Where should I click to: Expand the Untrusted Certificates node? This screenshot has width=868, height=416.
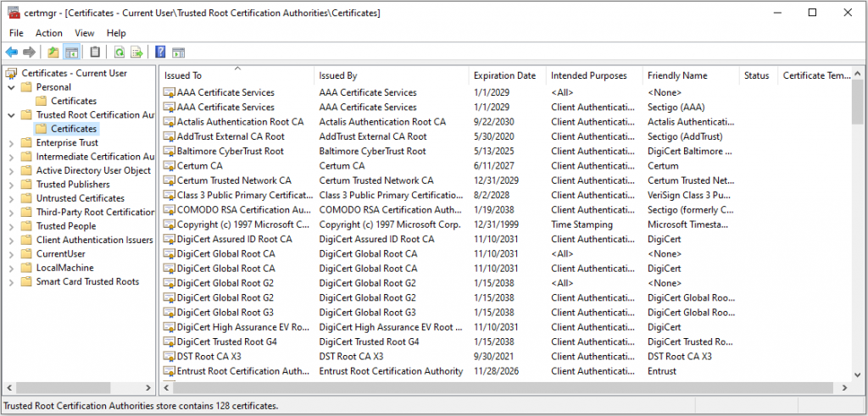point(12,198)
